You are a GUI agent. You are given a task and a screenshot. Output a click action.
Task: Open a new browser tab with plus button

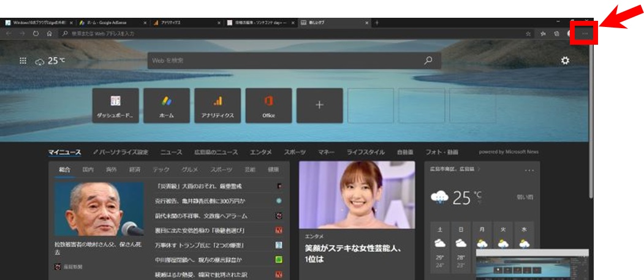tap(377, 23)
